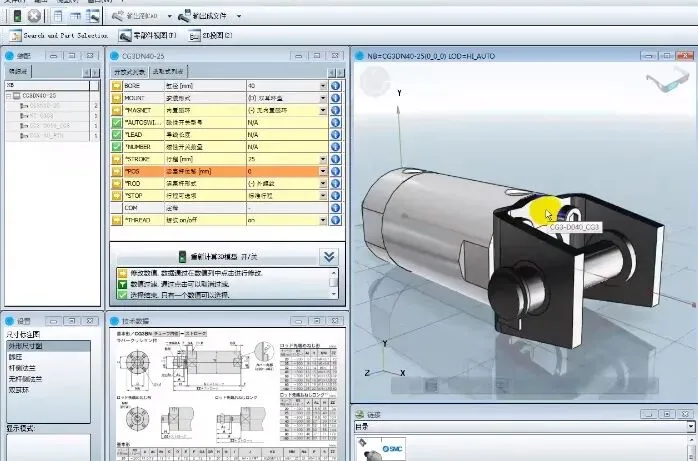Viewport: 698px width, 461px height.
Task: Open the *STROKE dropdown showing 25
Action: coord(323,159)
